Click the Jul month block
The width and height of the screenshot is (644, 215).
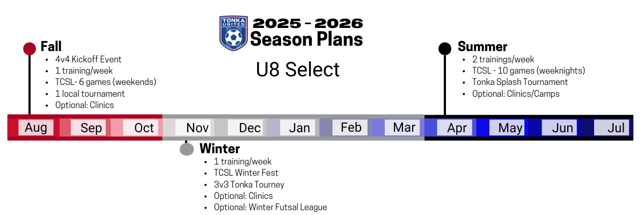(x=612, y=127)
